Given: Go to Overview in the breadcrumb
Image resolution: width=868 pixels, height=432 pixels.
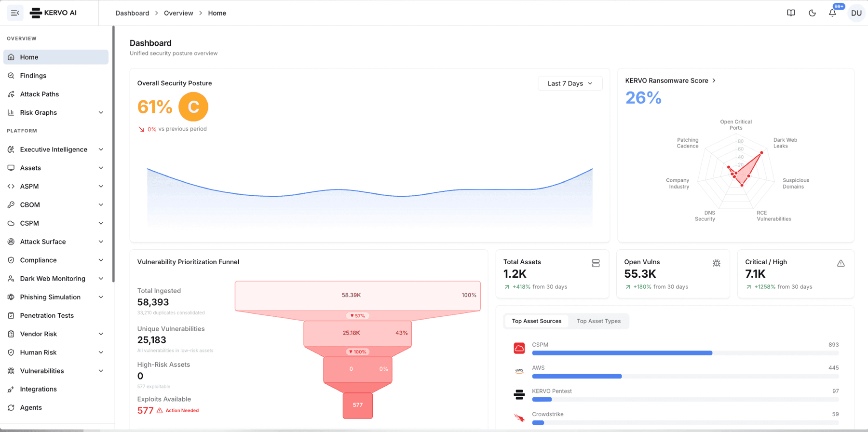Looking at the screenshot, I should tap(178, 13).
